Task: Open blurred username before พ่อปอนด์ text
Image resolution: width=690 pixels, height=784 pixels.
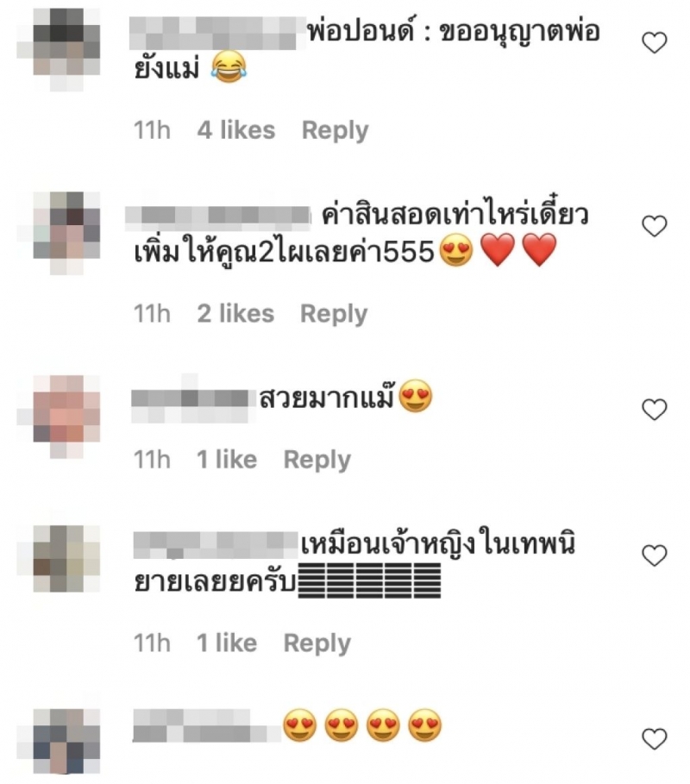Action: [218, 33]
